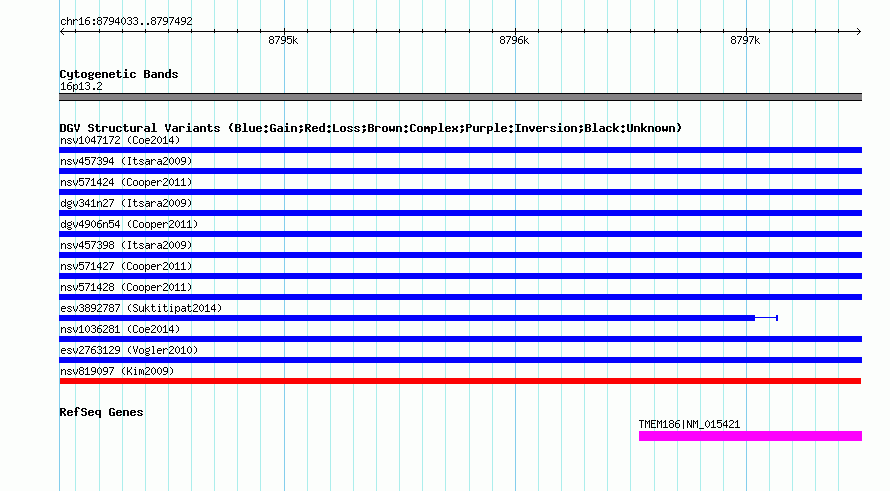Viewport: 890px width, 491px height.
Task: Select the RefSeq Genes track title
Action: pyautogui.click(x=101, y=412)
